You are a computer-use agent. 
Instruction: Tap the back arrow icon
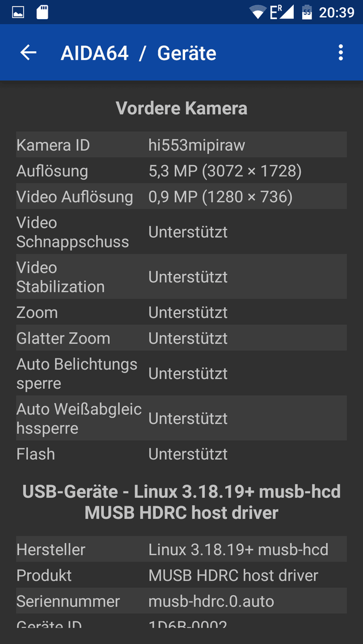click(x=29, y=52)
